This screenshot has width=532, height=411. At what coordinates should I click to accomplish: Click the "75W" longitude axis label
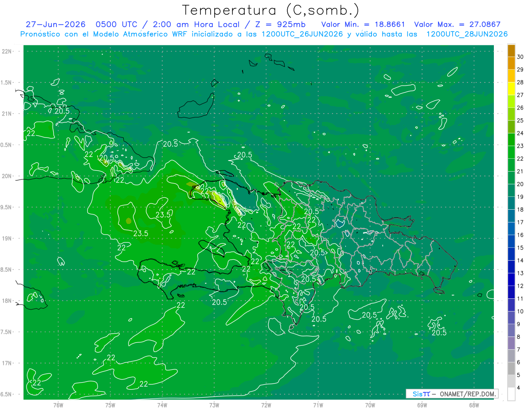110,405
